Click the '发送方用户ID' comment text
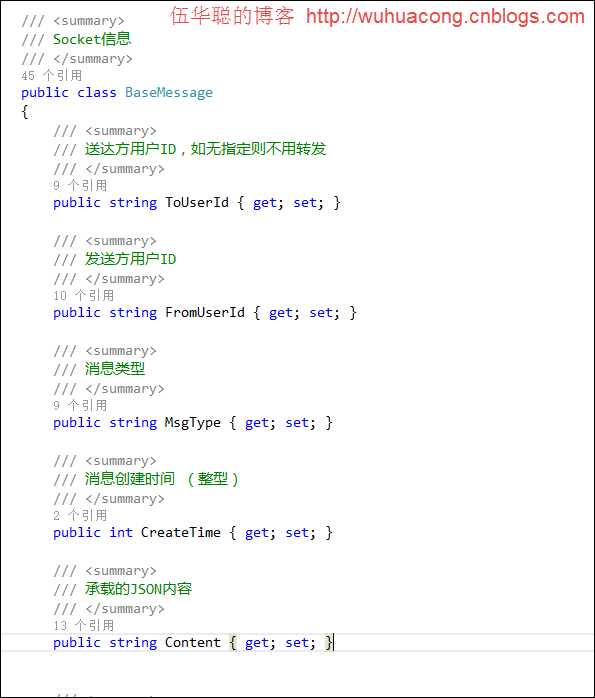The width and height of the screenshot is (595, 698). pyautogui.click(x=130, y=259)
